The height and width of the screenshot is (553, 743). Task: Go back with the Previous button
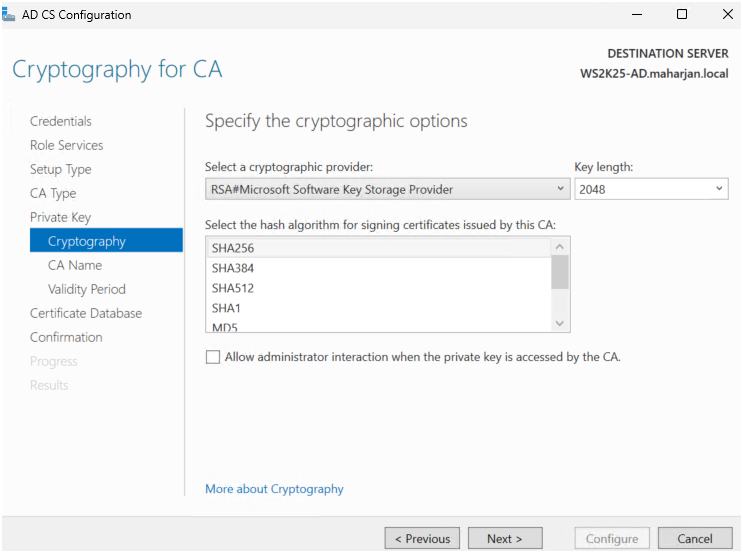coord(422,538)
